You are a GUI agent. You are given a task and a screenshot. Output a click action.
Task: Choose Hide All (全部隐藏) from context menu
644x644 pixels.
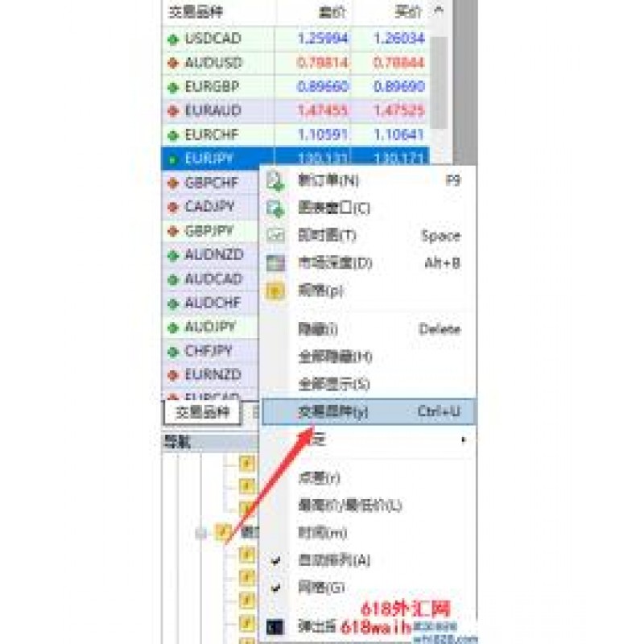click(x=335, y=357)
